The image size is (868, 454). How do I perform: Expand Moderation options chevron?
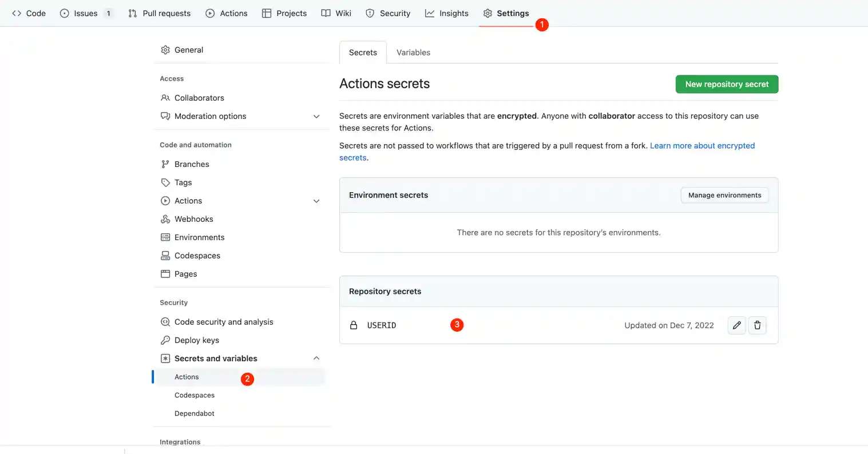316,116
